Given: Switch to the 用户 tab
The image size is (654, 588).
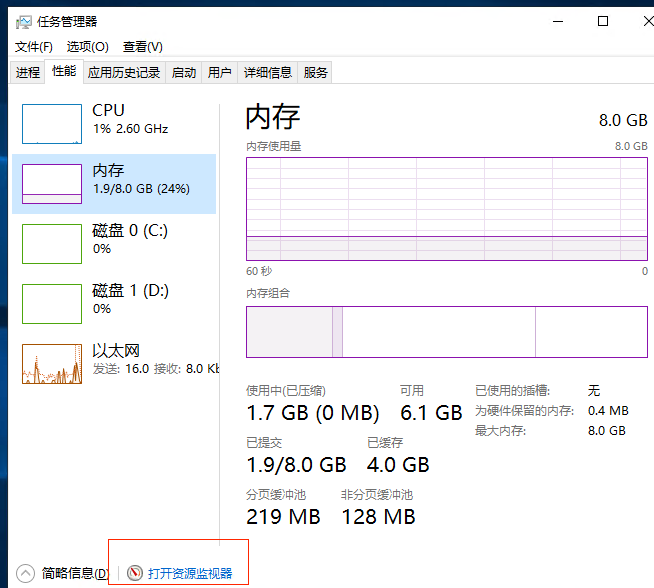Looking at the screenshot, I should pyautogui.click(x=219, y=72).
